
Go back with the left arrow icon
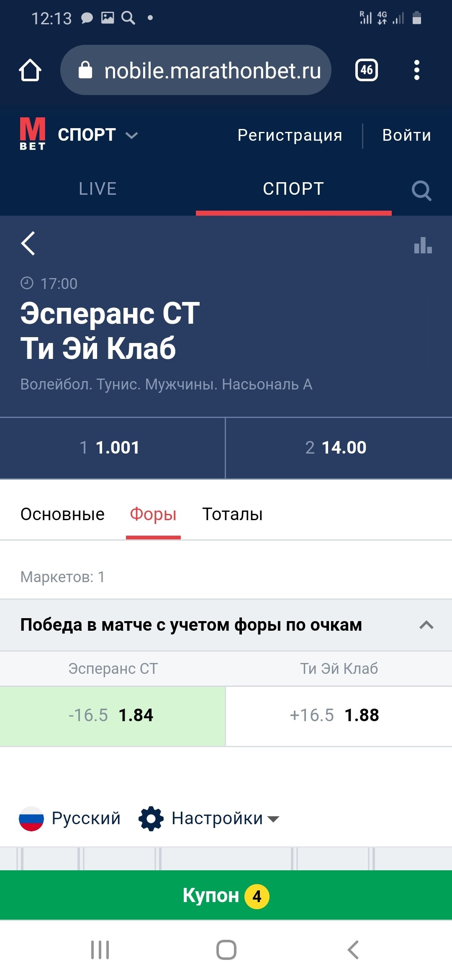28,243
